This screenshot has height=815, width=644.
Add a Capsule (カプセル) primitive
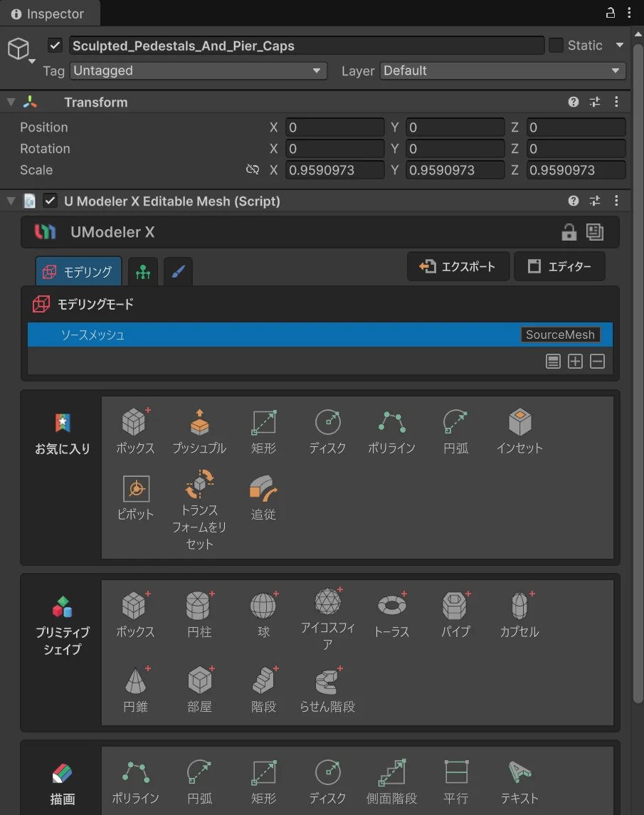[519, 615]
